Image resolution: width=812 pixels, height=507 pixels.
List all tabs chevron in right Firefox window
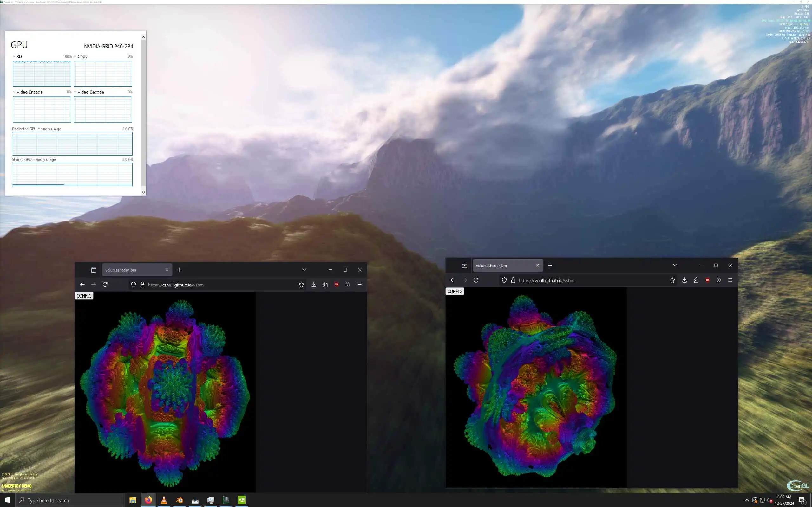click(675, 265)
